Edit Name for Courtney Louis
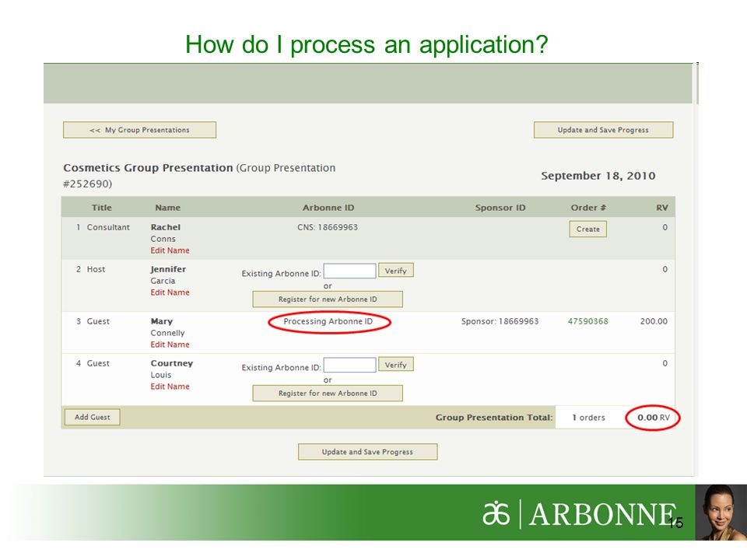Viewport: 747px width, 560px height. click(170, 387)
